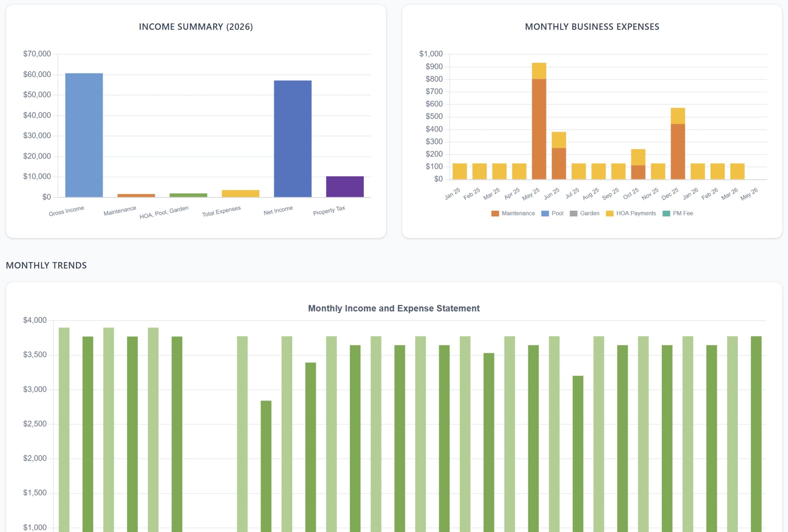Toggle the Maintenance legend item
Screen dimensions: 788x532
[x=518, y=213]
